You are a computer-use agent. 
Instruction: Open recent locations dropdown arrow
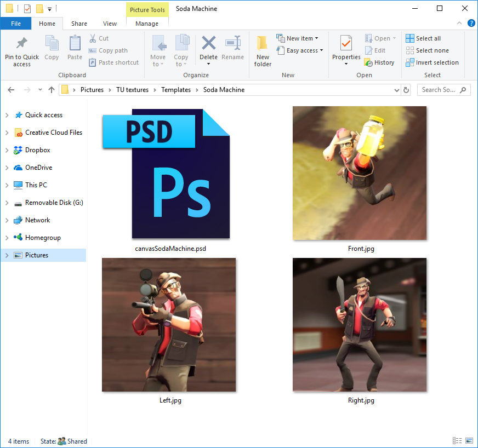pyautogui.click(x=40, y=90)
